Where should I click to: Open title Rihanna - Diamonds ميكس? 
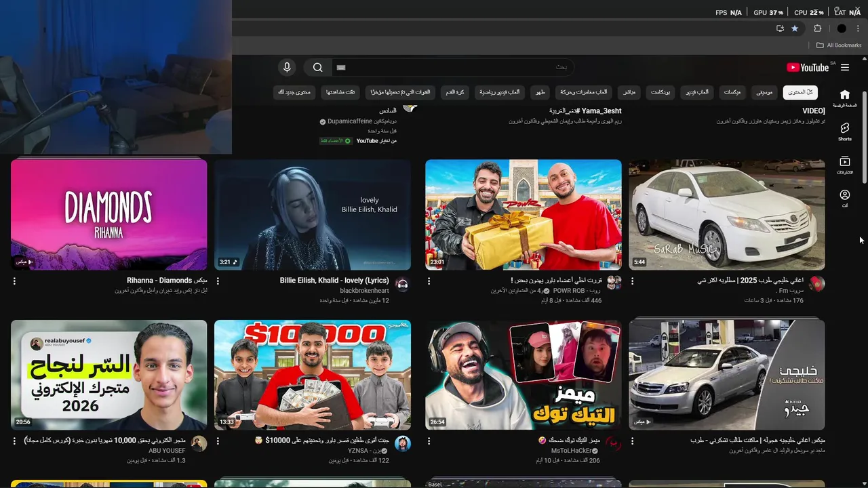click(167, 281)
